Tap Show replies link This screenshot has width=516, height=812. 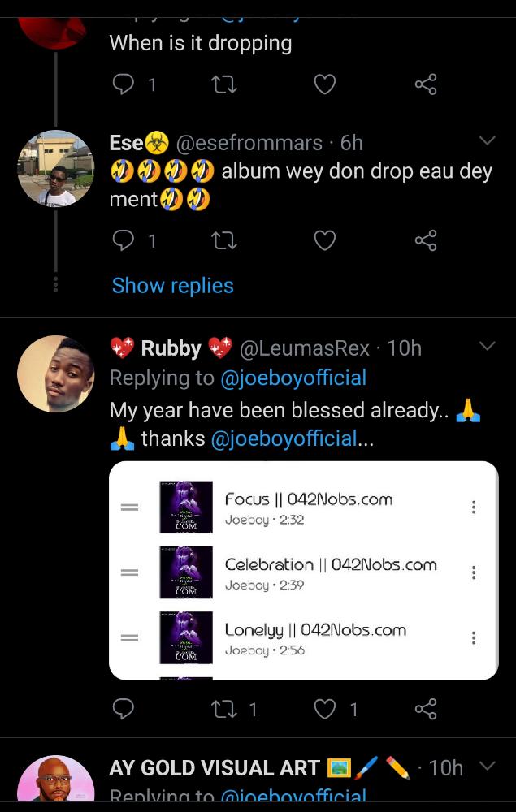[x=172, y=286]
